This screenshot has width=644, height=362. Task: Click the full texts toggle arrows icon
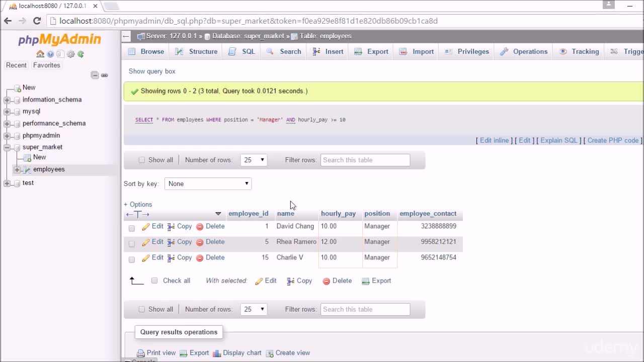(137, 214)
